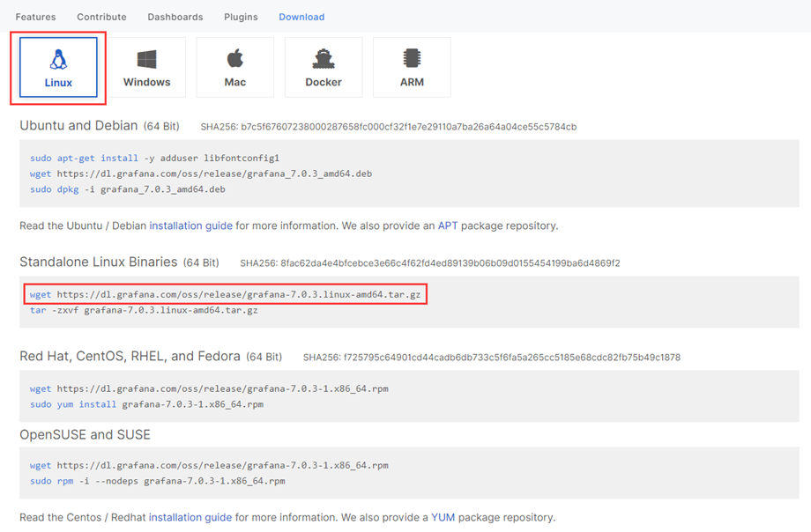Open the Centos / Redhat installation guide link
This screenshot has width=811, height=532.
tap(190, 518)
